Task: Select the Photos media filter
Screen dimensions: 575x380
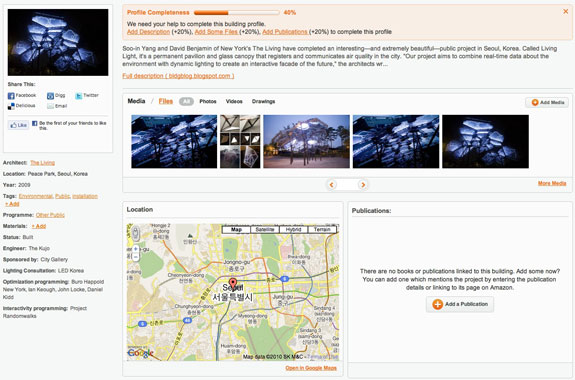Action: (x=208, y=101)
